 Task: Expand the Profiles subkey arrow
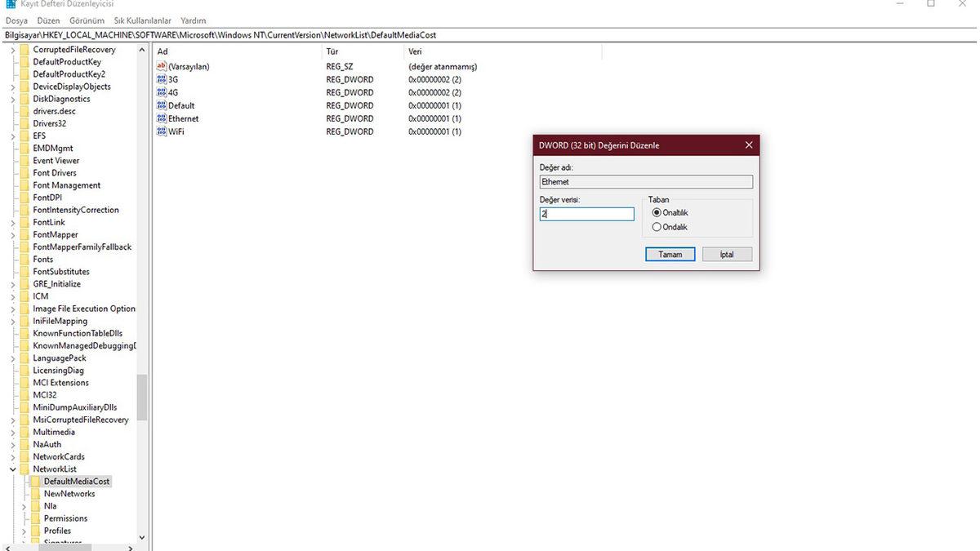pyautogui.click(x=24, y=531)
